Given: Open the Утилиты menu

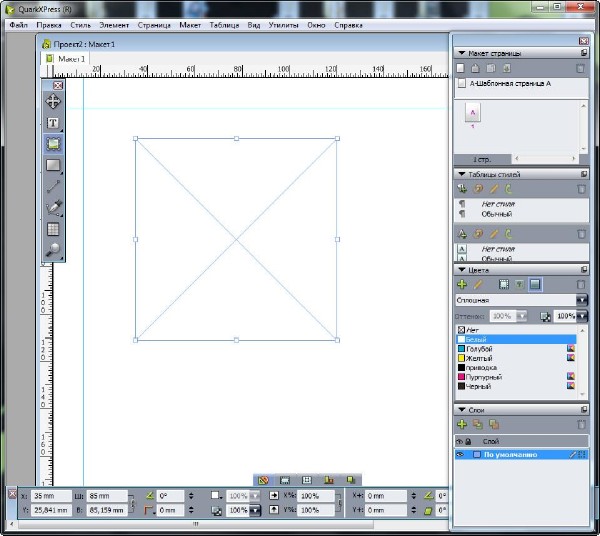Looking at the screenshot, I should pyautogui.click(x=285, y=24).
